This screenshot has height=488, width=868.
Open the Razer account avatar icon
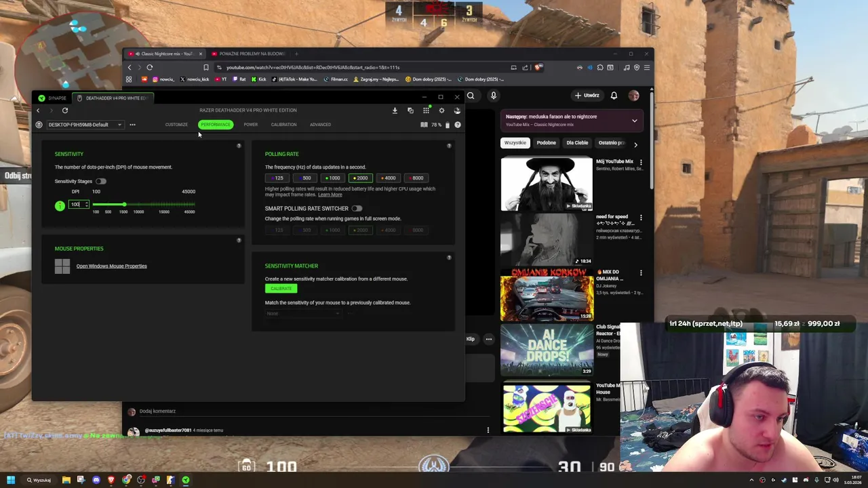[x=457, y=110]
